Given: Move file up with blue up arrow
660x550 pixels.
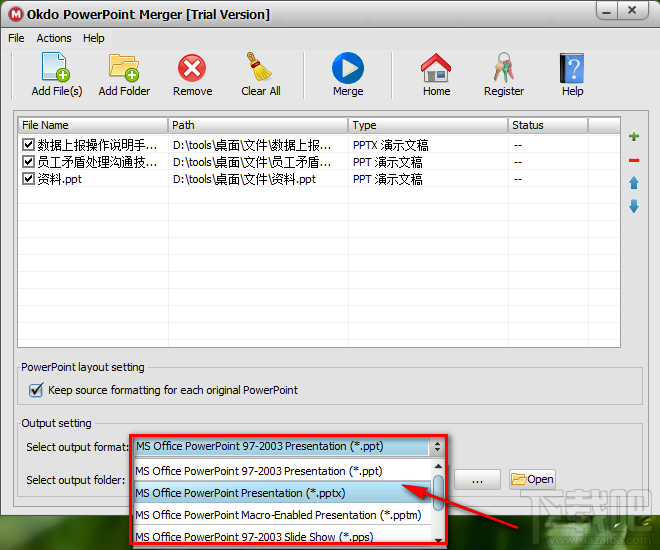Looking at the screenshot, I should pyautogui.click(x=634, y=183).
